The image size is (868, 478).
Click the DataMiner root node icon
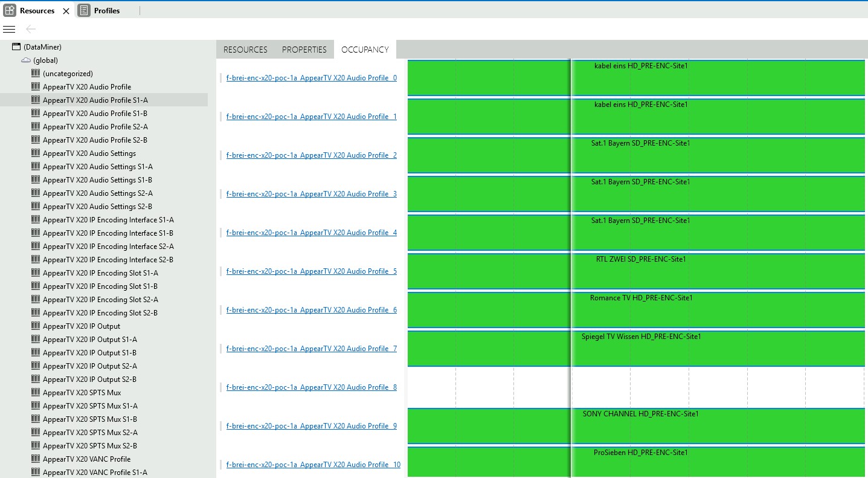[x=16, y=47]
